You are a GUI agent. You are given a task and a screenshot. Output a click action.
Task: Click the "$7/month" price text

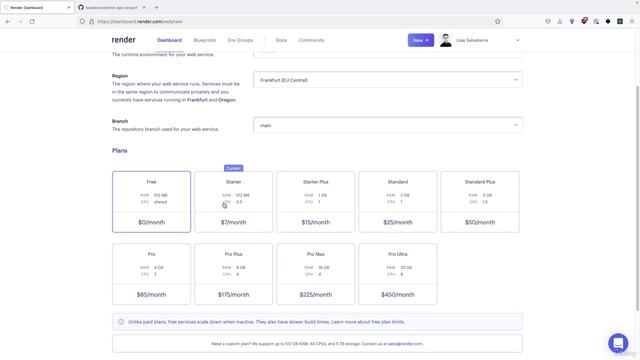pyautogui.click(x=233, y=222)
